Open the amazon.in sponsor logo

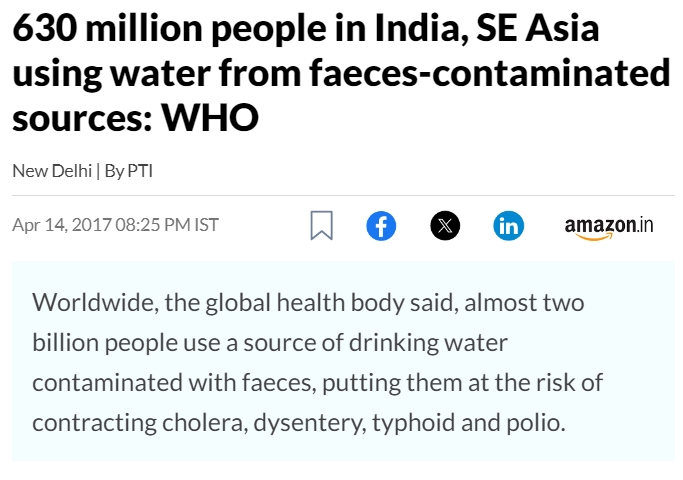(x=608, y=226)
